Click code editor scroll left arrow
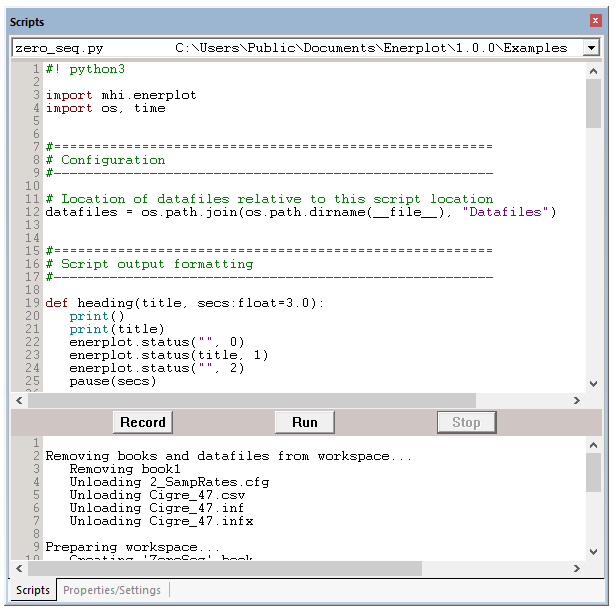This screenshot has width=616, height=611. pyautogui.click(x=20, y=400)
